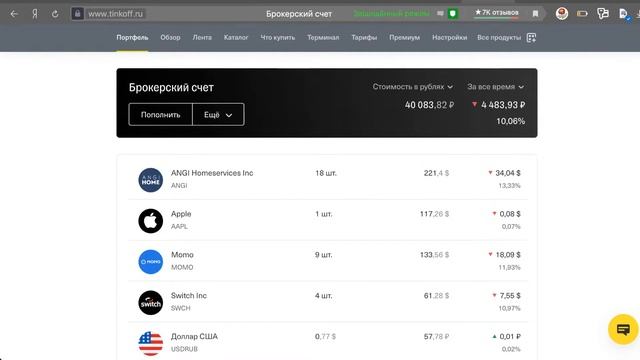Open the За все время period dropdown
This screenshot has width=640, height=360.
(496, 87)
